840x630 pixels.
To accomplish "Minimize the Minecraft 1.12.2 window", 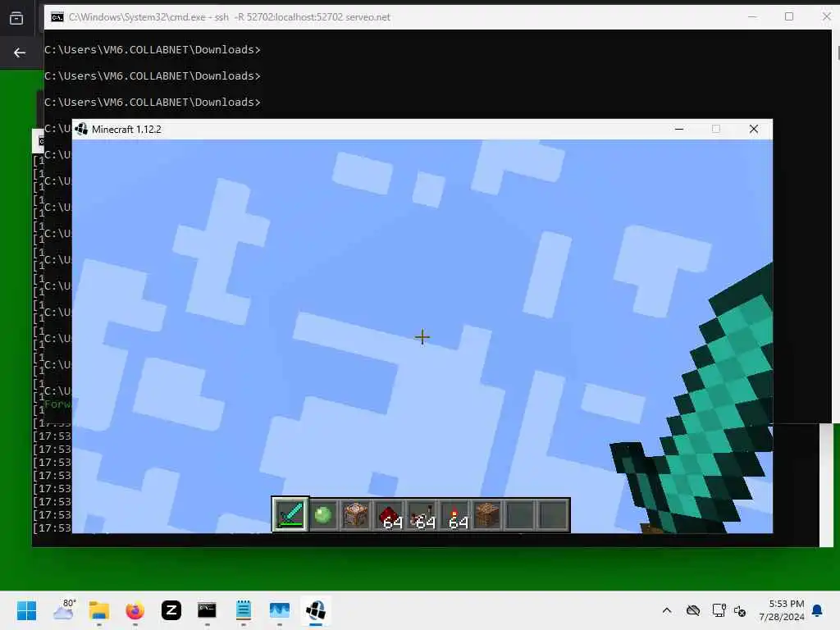I will [x=678, y=129].
